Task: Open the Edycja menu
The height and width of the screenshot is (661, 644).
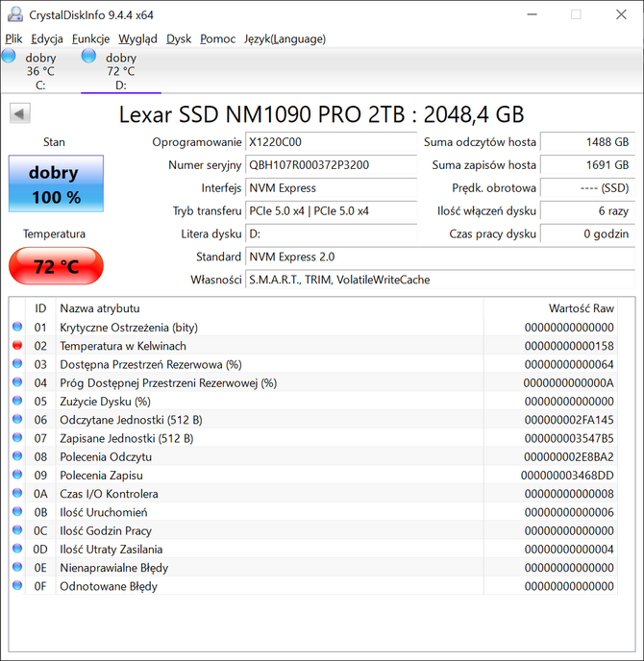Action: pyautogui.click(x=47, y=38)
